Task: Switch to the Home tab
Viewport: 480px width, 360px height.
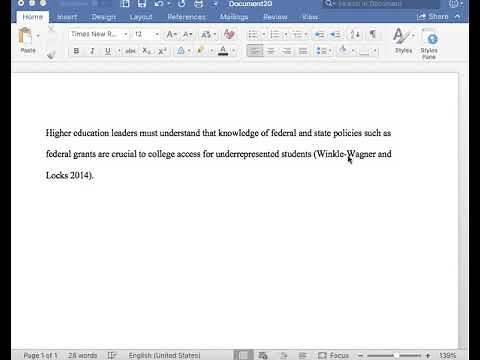Action: (x=33, y=17)
